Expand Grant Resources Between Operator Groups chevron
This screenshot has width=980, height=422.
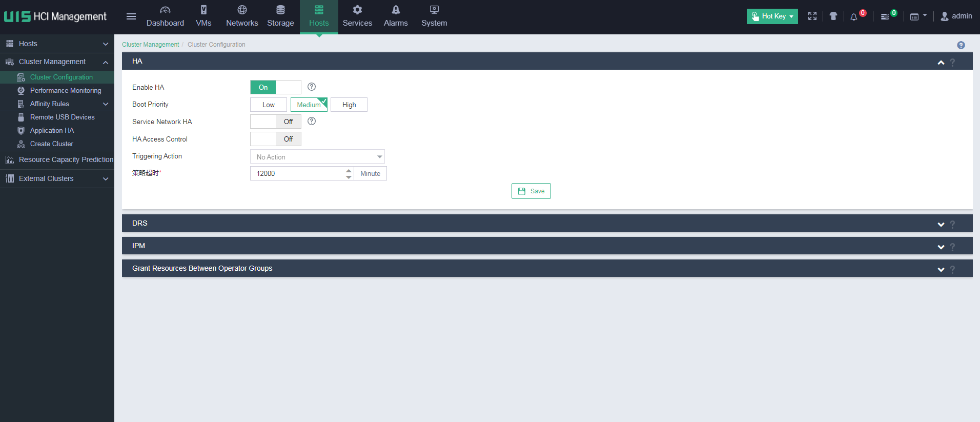[x=941, y=269]
